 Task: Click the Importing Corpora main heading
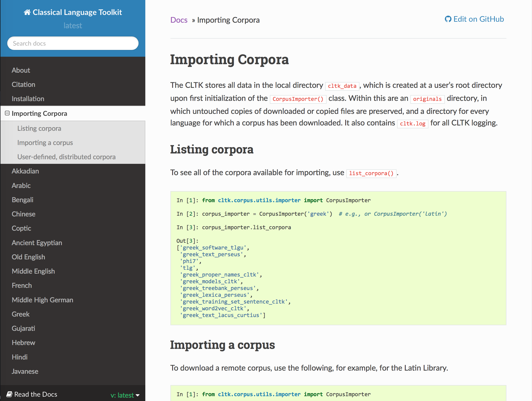229,59
